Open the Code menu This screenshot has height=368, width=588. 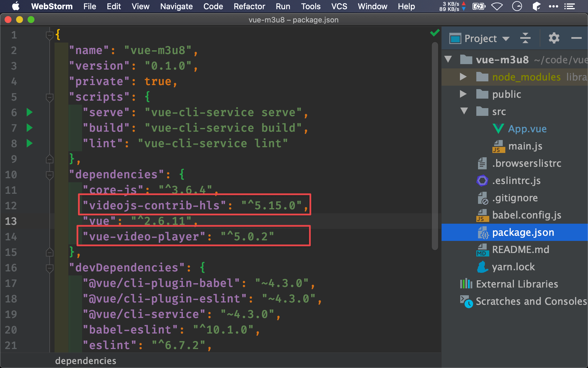(x=213, y=6)
